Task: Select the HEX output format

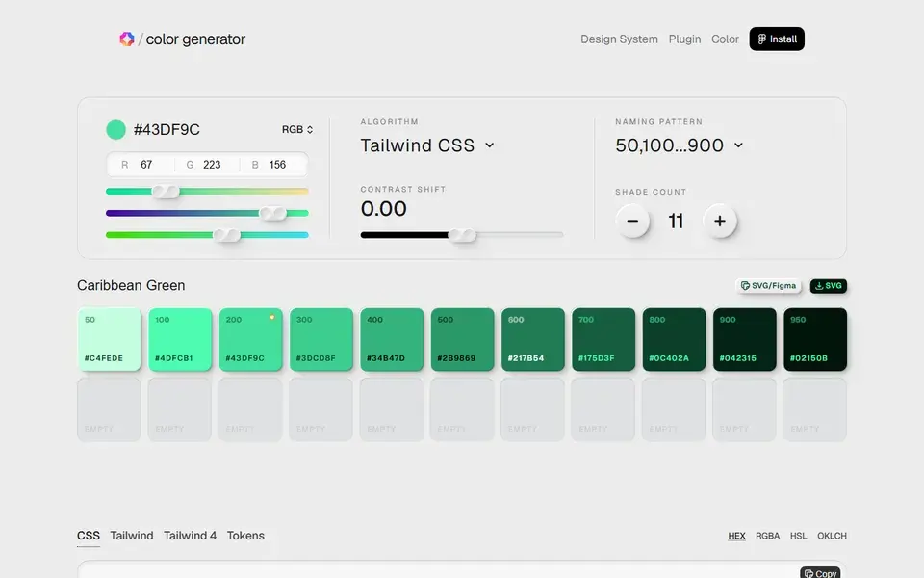Action: [736, 536]
